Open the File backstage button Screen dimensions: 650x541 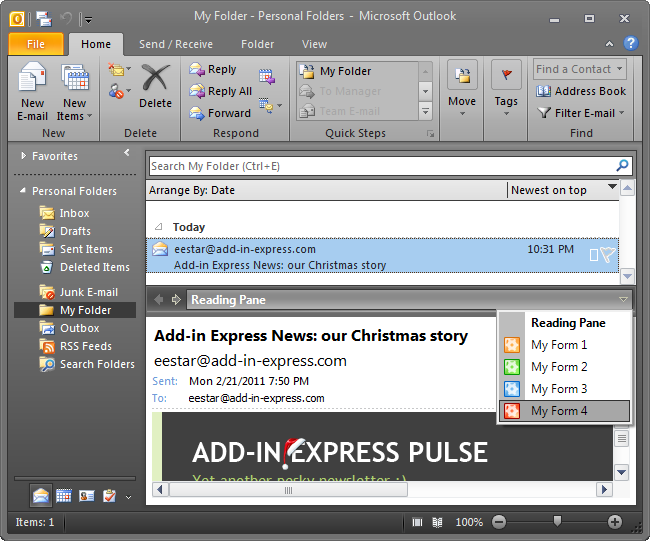36,44
